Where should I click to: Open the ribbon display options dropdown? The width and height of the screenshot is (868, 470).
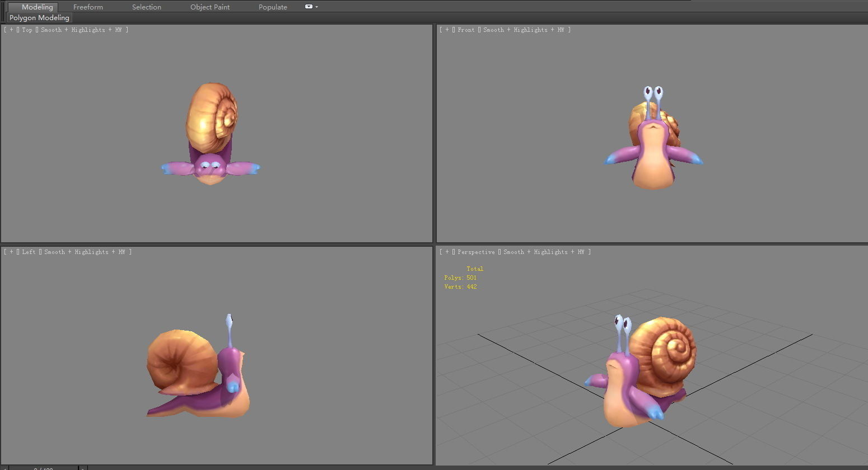(311, 7)
